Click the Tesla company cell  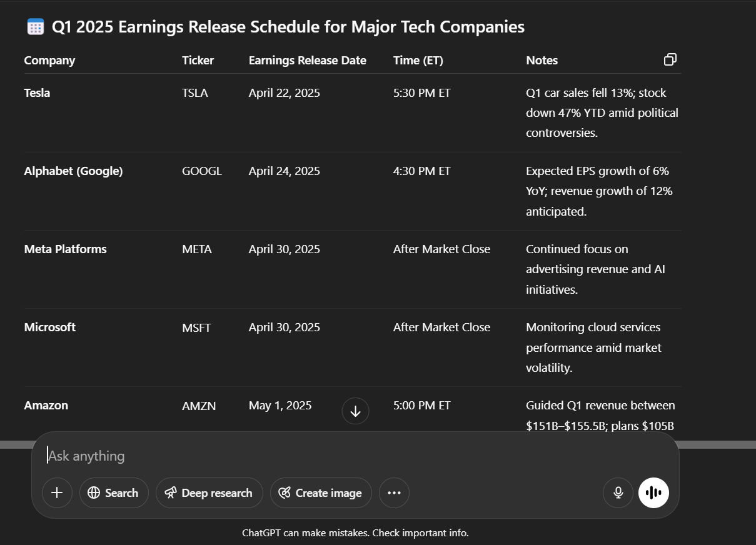[x=37, y=93]
